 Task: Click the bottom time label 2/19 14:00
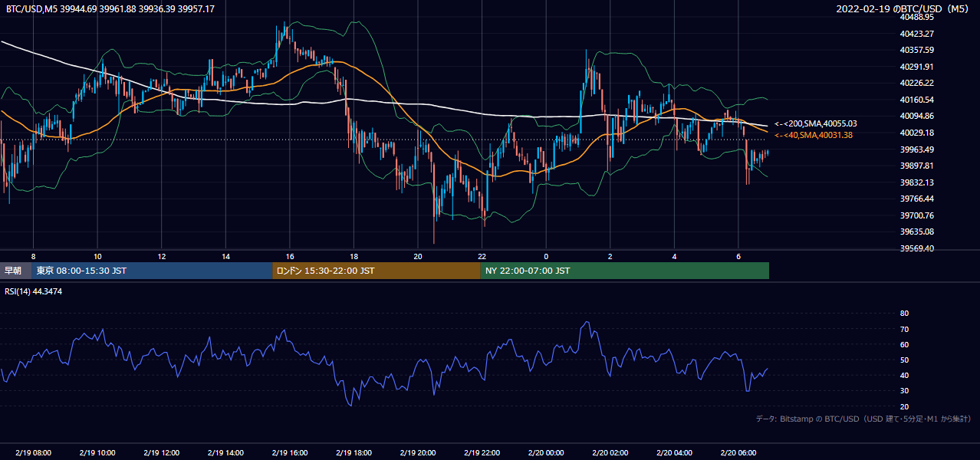(x=225, y=453)
